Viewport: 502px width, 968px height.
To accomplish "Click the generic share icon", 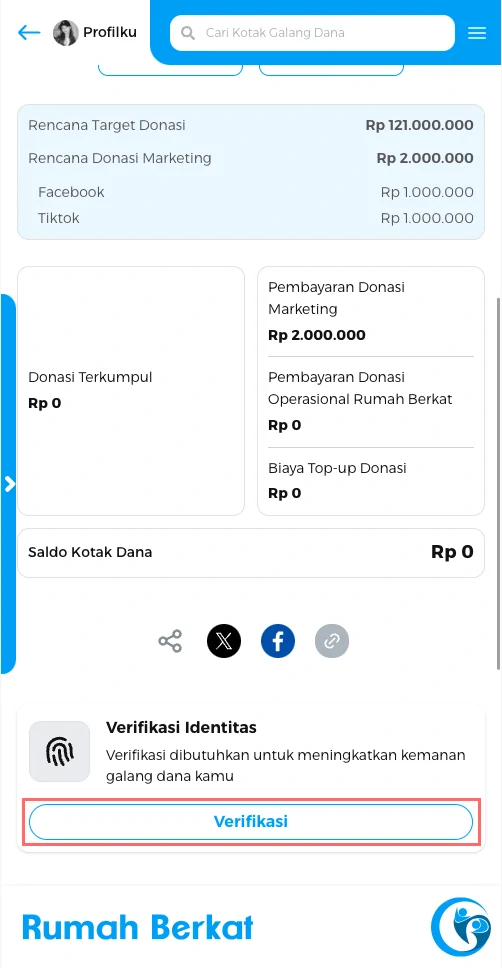I will coord(170,641).
